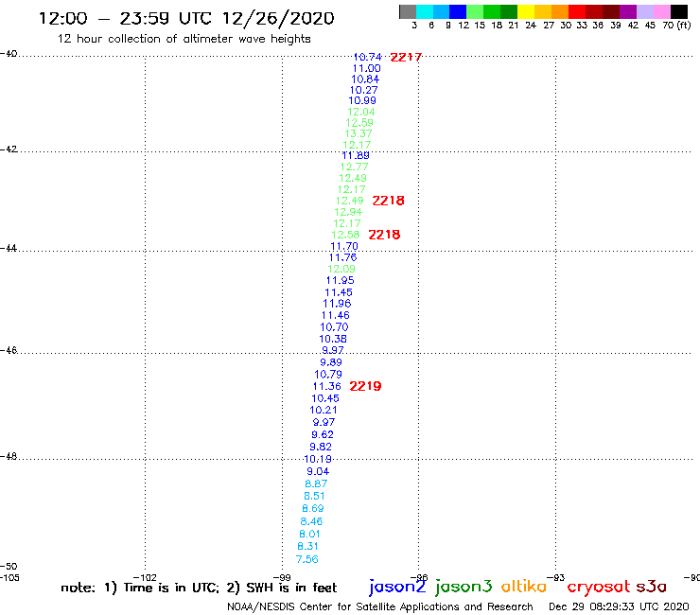This screenshot has width=700, height=615.
Task: Click the 9.62 wave height value
Action: point(323,434)
